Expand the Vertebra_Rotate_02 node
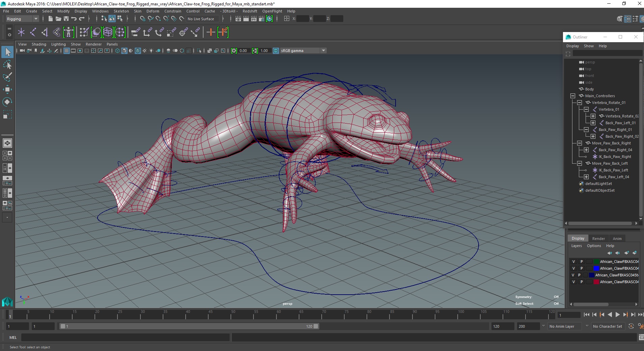The image size is (644, 351). click(593, 116)
